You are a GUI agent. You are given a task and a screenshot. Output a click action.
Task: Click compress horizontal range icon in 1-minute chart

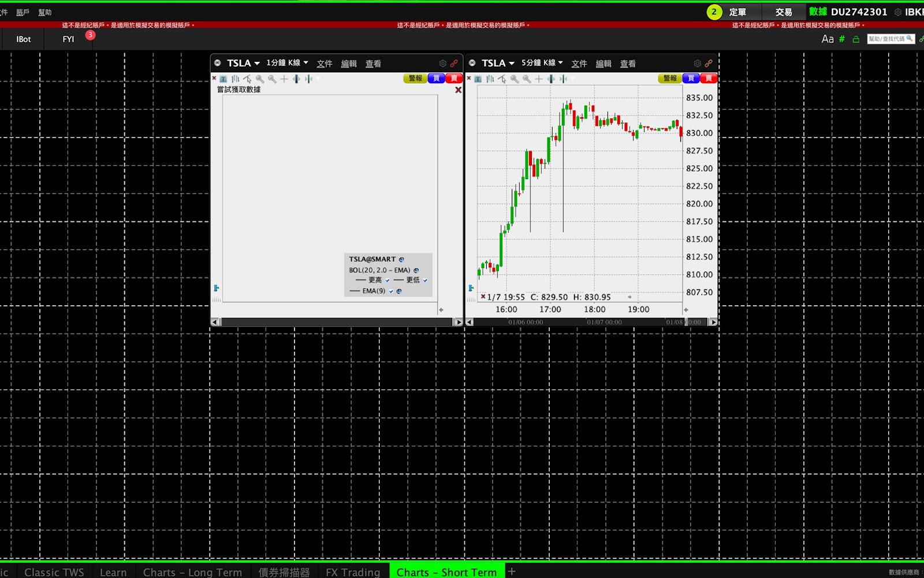click(x=308, y=79)
